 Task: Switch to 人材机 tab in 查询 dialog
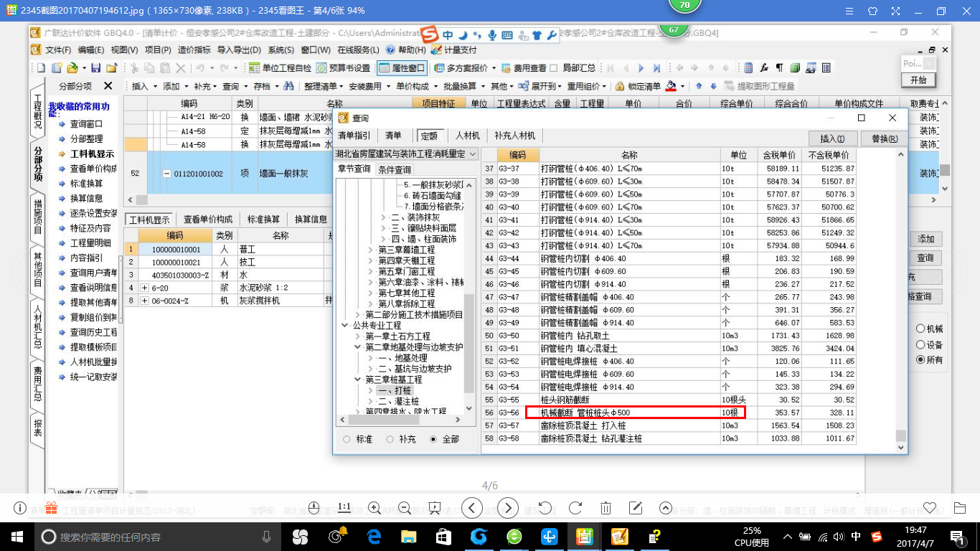coord(467,136)
